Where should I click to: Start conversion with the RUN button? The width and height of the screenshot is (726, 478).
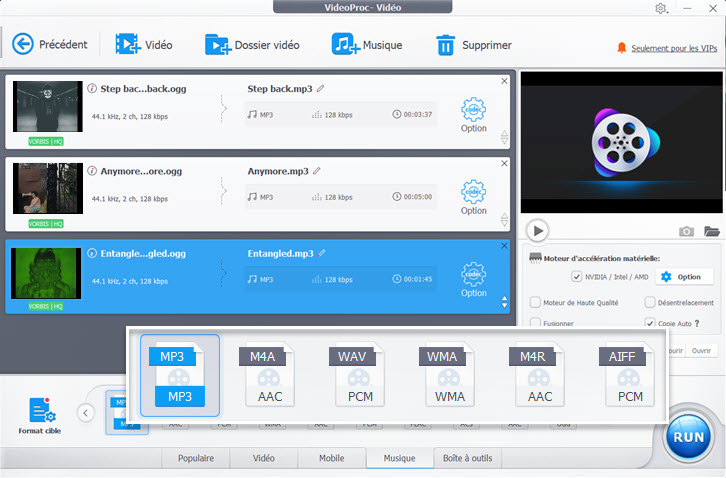click(688, 437)
